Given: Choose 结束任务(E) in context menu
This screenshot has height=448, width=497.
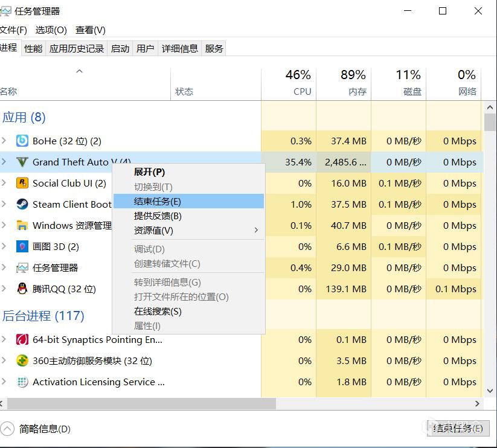Looking at the screenshot, I should click(188, 201).
